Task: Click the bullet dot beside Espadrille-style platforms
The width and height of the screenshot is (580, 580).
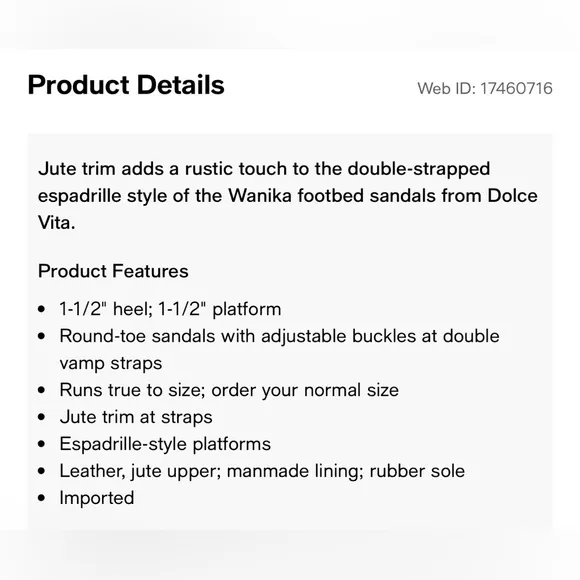Action: 41,444
